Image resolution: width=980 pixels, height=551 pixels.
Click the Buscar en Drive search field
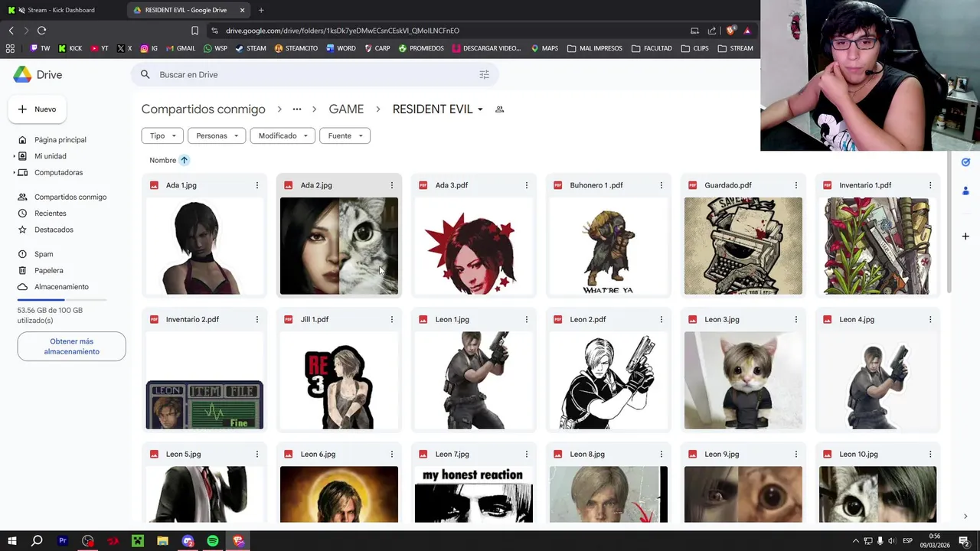[315, 75]
